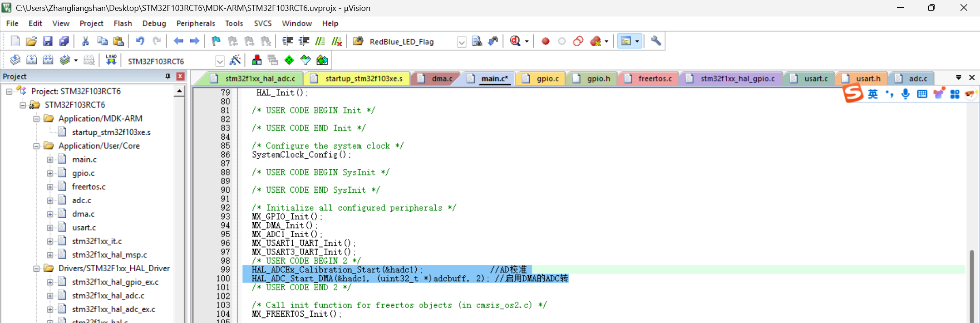Screen dimensions: 980x323
Task: Pin the Project panel
Action: click(x=168, y=76)
